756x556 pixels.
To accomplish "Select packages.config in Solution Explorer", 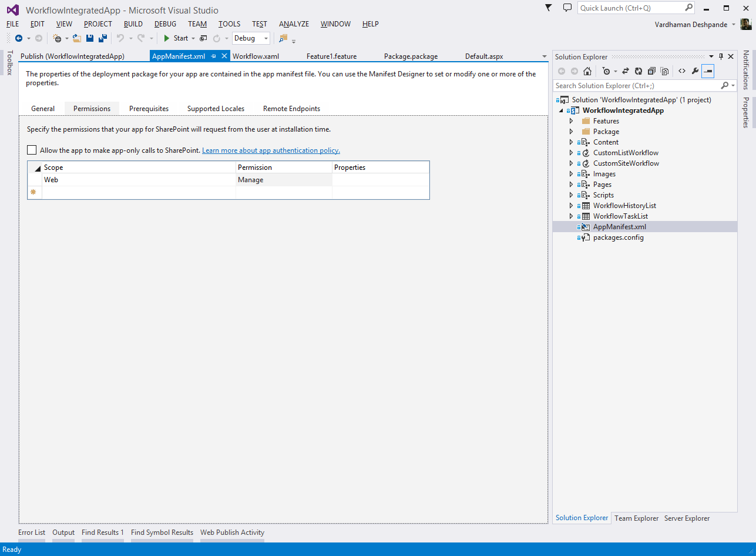I will (619, 237).
